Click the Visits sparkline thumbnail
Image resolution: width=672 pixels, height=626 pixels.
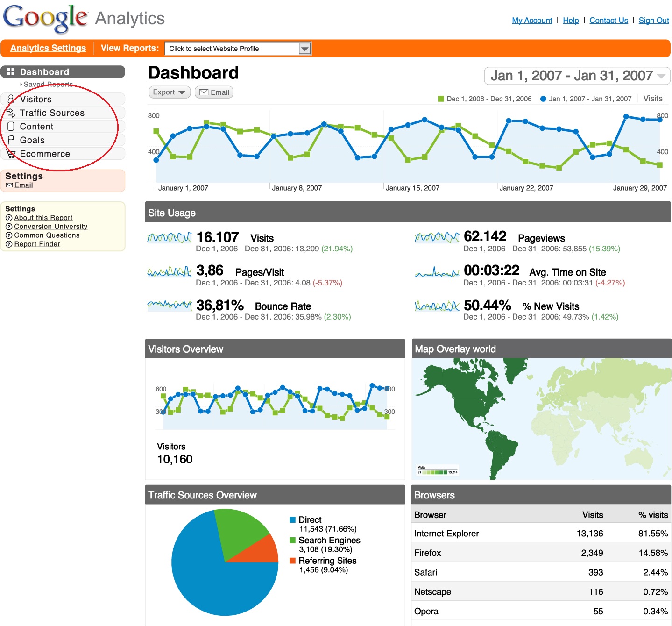click(170, 237)
